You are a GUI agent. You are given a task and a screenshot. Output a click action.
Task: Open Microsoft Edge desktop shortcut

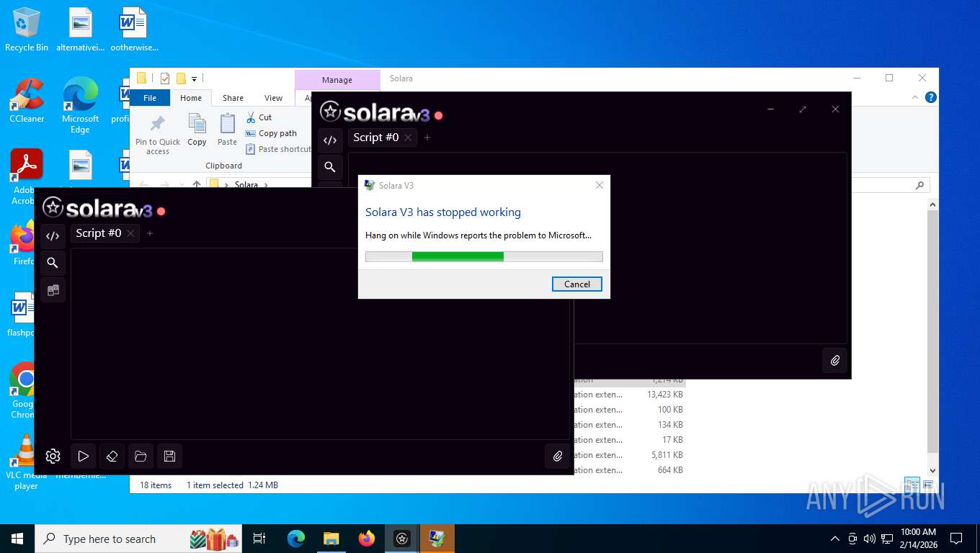pyautogui.click(x=80, y=105)
